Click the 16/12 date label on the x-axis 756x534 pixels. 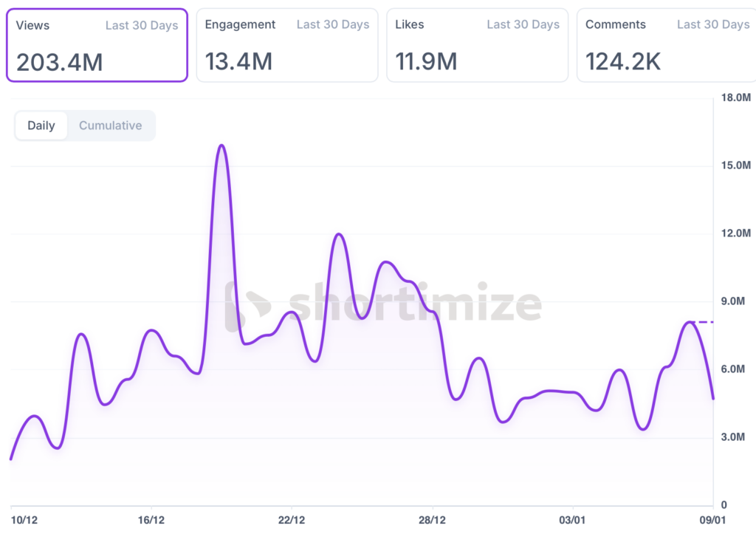[151, 520]
